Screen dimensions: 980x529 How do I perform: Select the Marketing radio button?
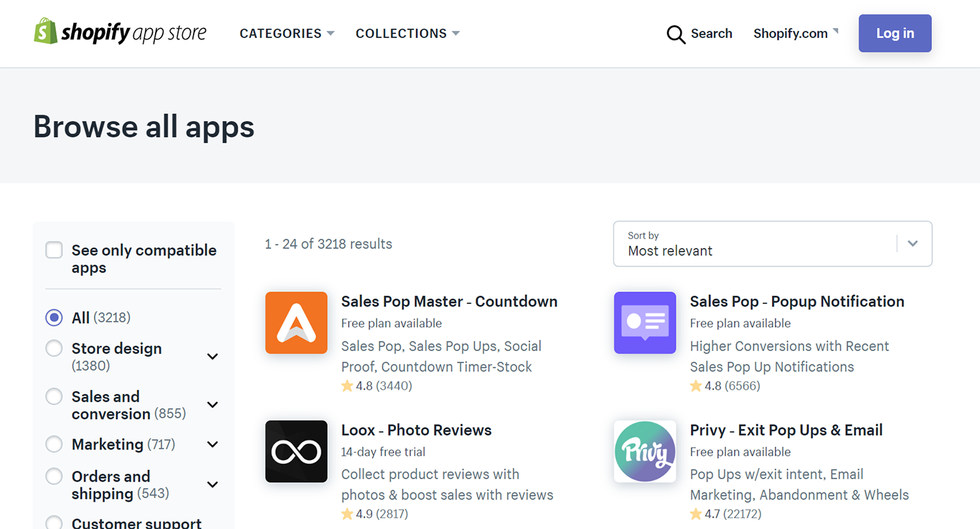coord(54,444)
